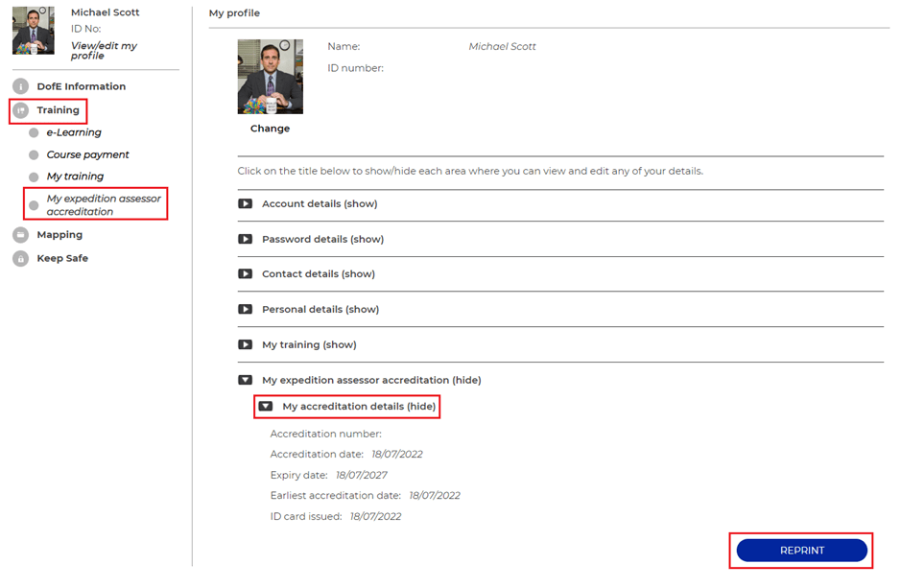
Task: Expand the Contact details section
Action: click(x=246, y=274)
